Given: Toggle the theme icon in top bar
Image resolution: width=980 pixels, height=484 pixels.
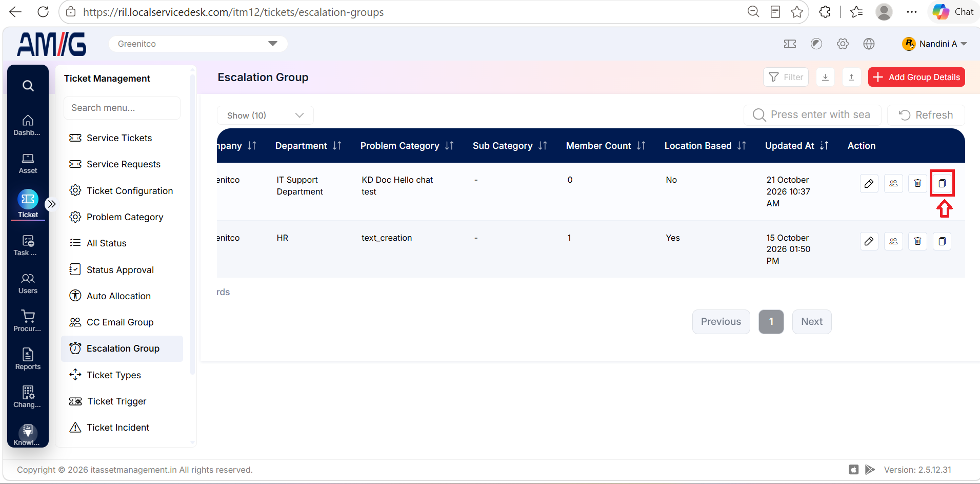Looking at the screenshot, I should [x=816, y=44].
